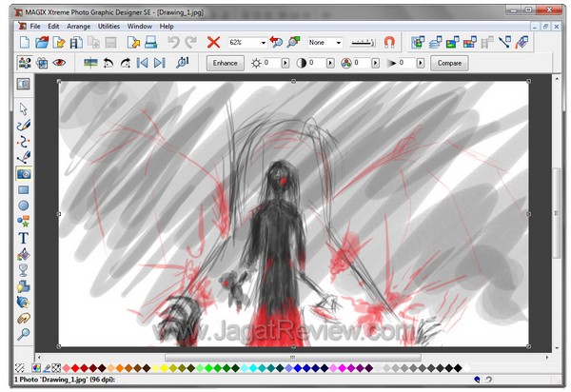This screenshot has width=571, height=392.
Task: Open the brightness value flyout arrow
Action: (283, 63)
